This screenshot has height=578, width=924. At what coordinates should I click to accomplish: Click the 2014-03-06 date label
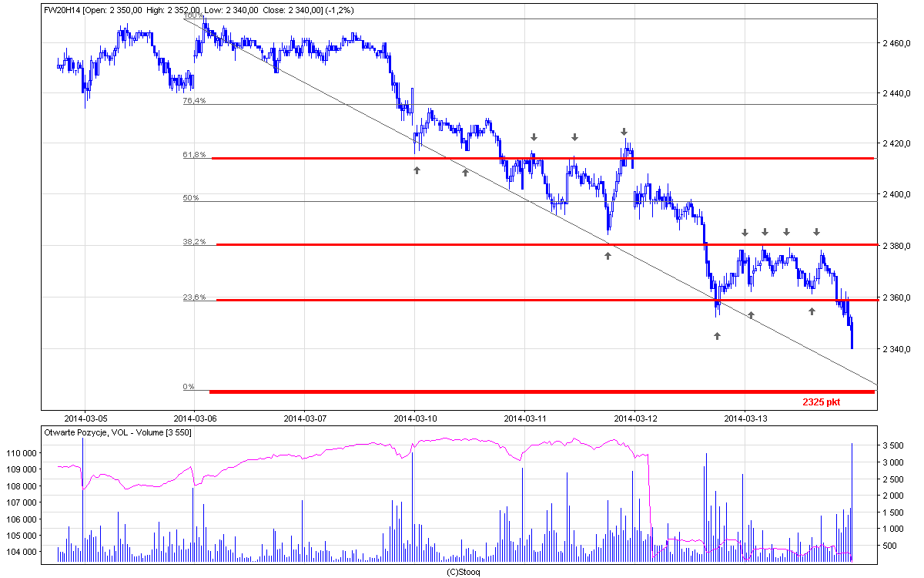195,418
